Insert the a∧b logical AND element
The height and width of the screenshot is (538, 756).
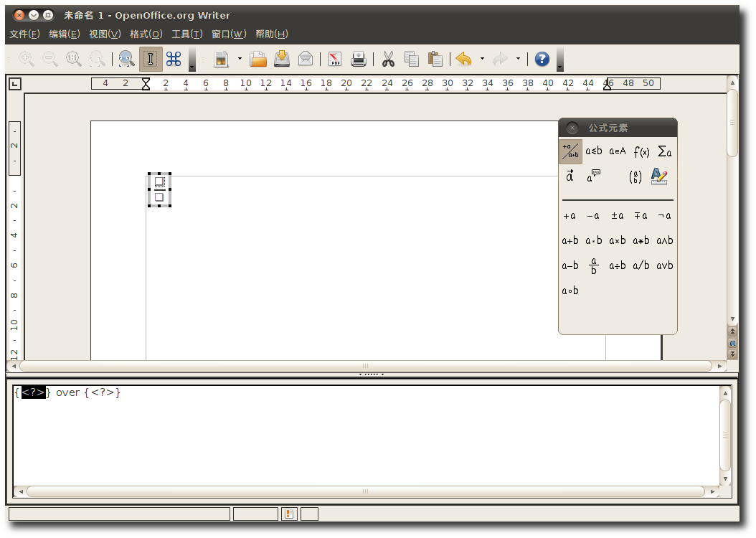point(664,240)
